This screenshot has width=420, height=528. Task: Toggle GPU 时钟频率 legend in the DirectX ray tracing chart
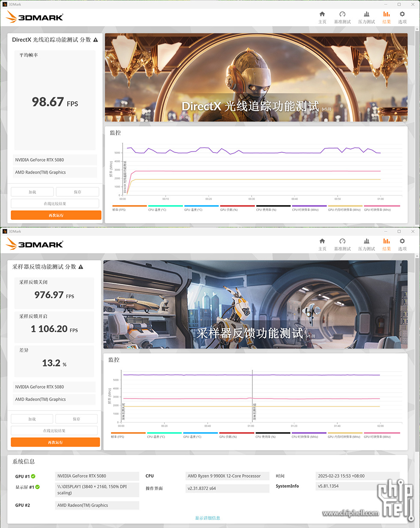pyautogui.click(x=382, y=208)
